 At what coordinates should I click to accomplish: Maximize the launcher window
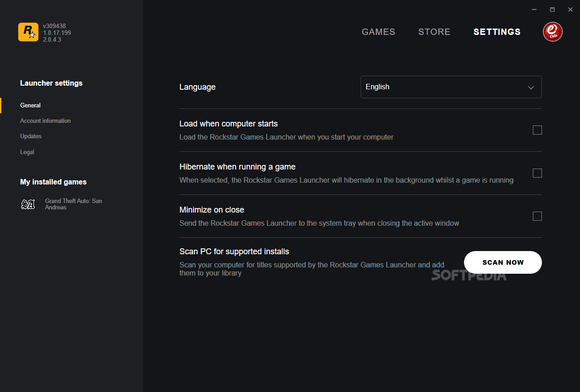click(552, 10)
